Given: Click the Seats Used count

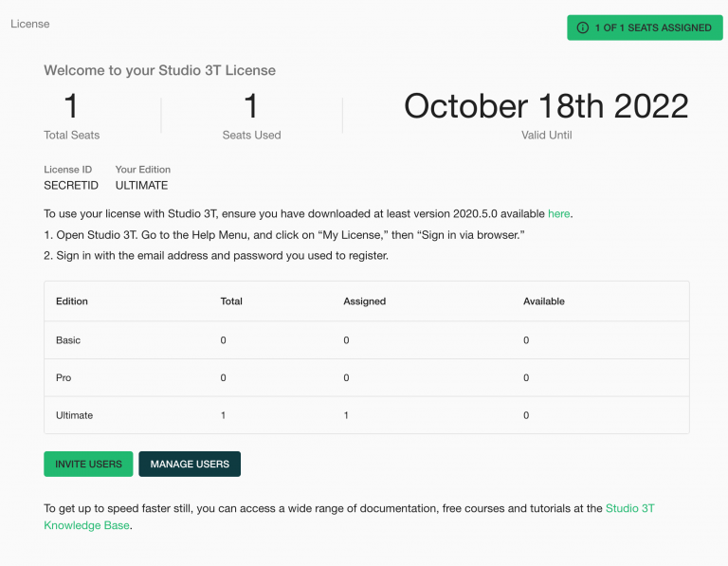Looking at the screenshot, I should click(251, 106).
